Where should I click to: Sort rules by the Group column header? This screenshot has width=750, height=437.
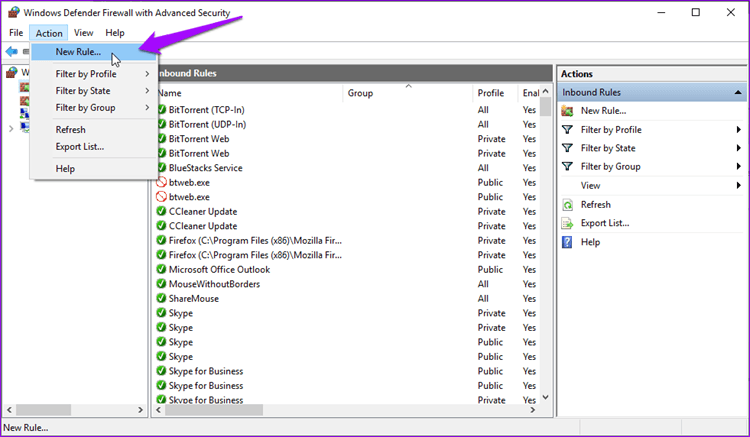[408, 93]
